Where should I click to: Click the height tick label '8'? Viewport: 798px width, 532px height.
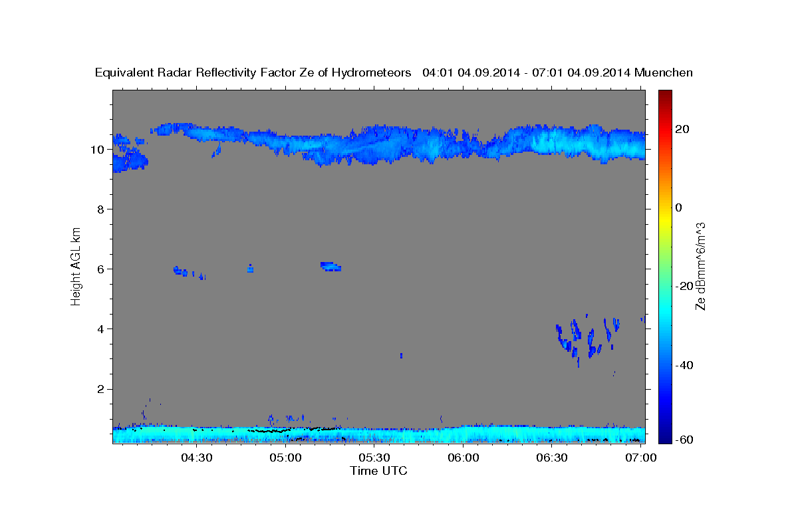100,209
